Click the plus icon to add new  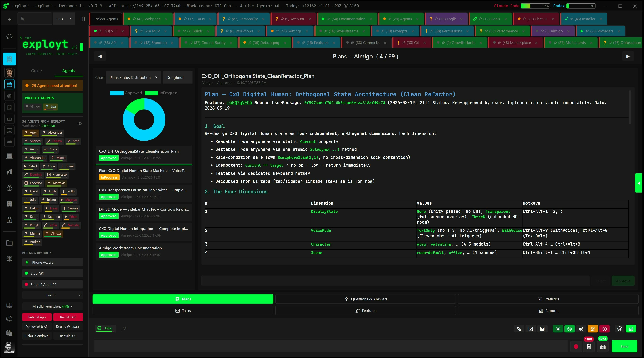[9, 19]
